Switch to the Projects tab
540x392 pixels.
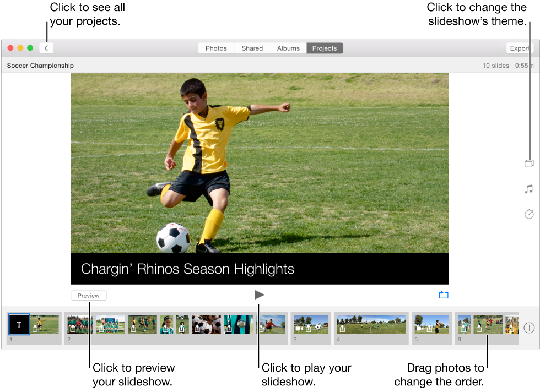coord(325,48)
